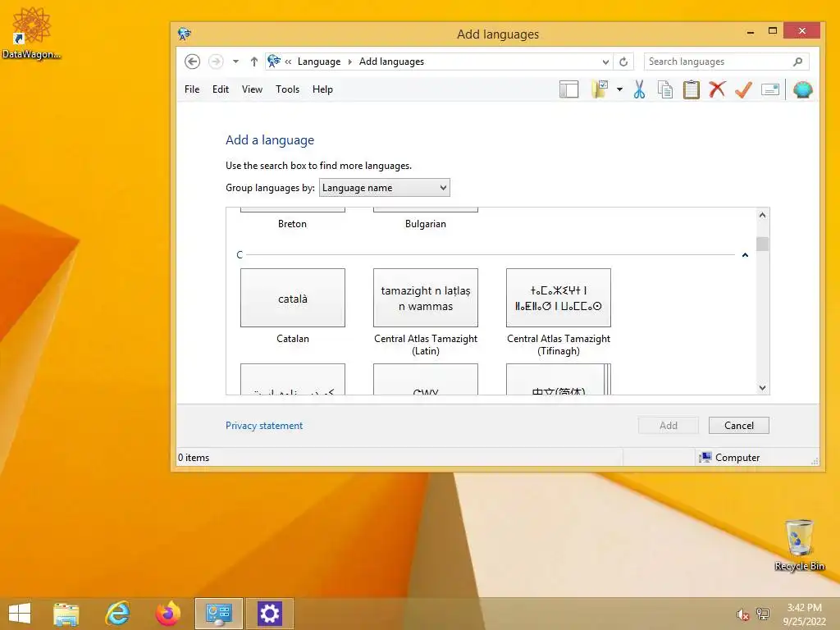Screen dimensions: 840x630
Task: Toggle the preview pane layout icon
Action: [x=569, y=89]
